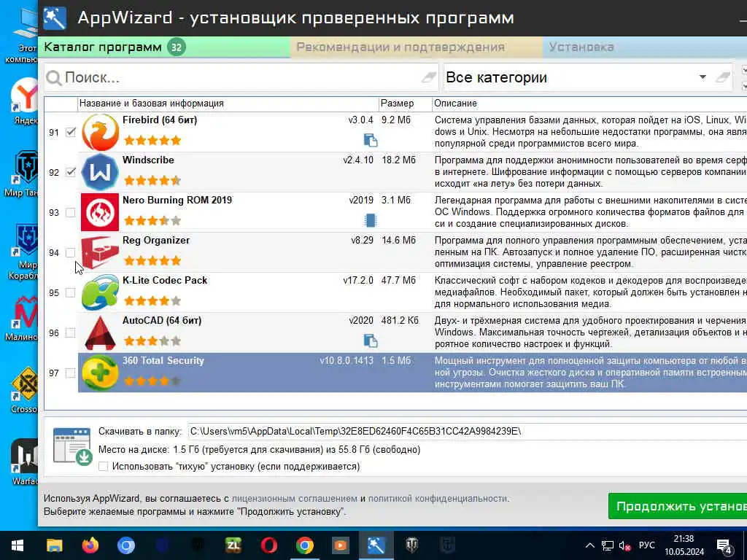Click the AutoCAD star rating
The width and height of the screenshot is (747, 560).
tap(152, 341)
